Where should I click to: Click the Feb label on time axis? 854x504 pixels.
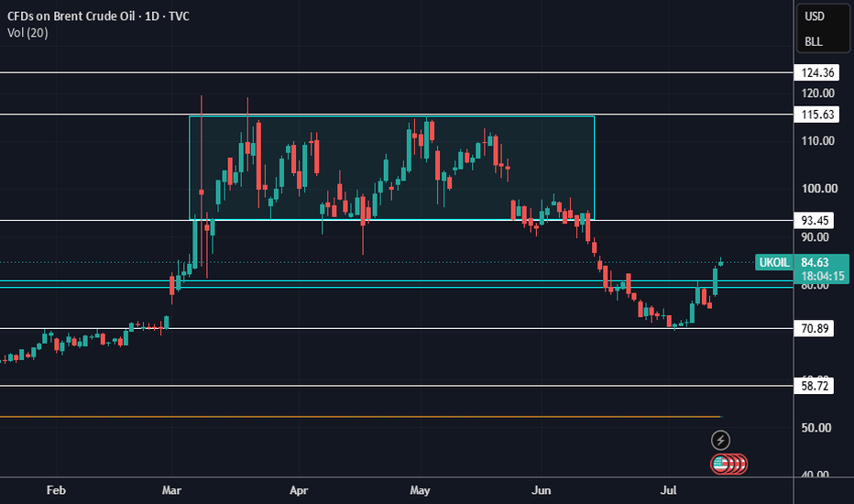(x=56, y=490)
